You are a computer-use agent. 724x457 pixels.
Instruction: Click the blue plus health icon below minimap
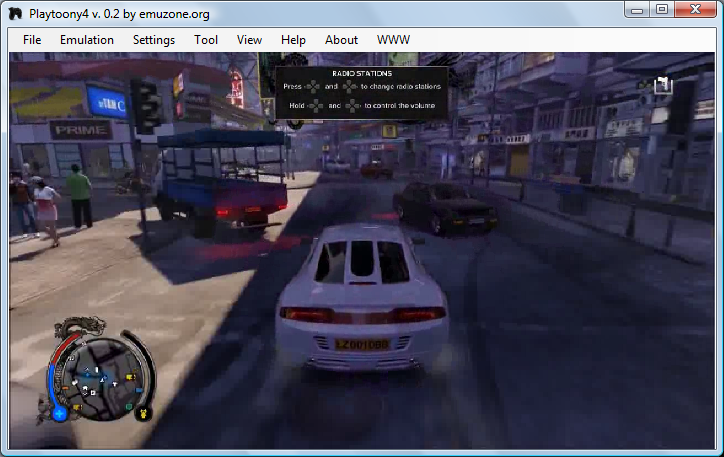tap(60, 414)
